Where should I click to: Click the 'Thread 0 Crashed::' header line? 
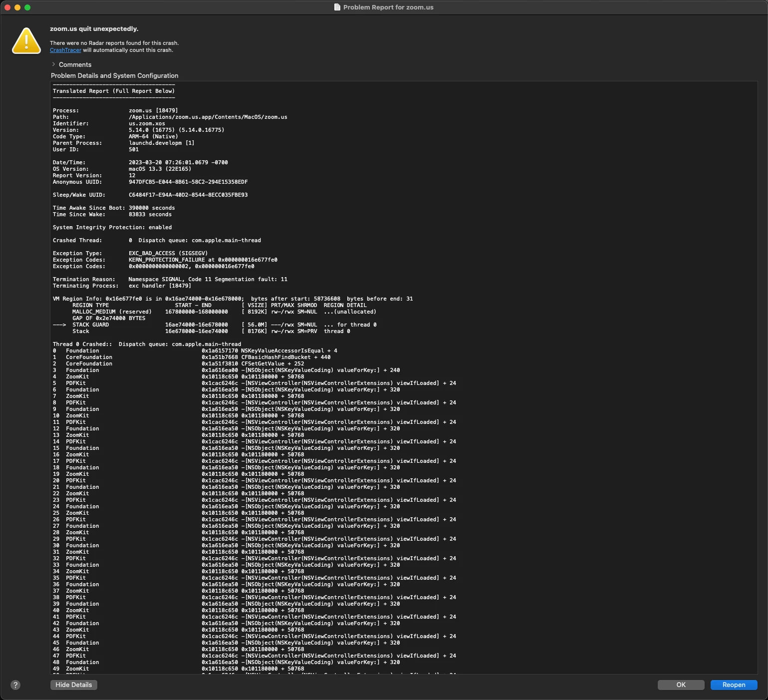[147, 344]
